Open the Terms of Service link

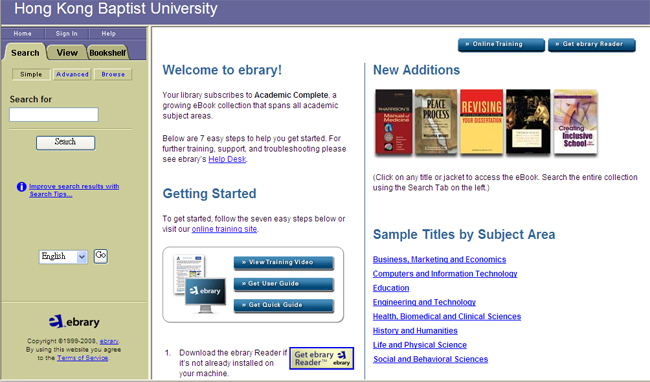(82, 358)
